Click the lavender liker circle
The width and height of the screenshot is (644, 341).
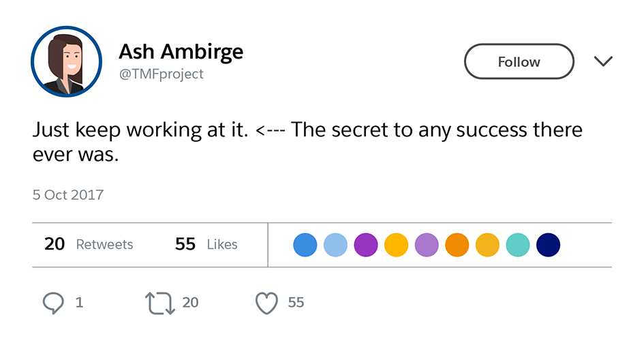(427, 245)
